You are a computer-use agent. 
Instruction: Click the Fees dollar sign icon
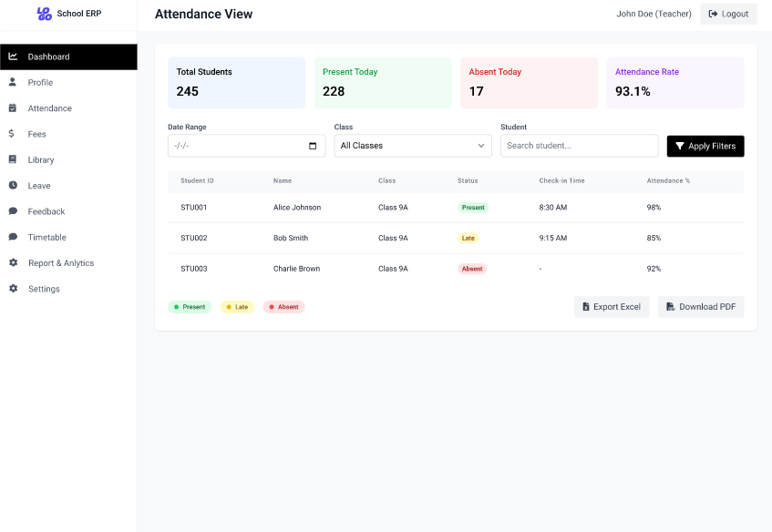[13, 134]
